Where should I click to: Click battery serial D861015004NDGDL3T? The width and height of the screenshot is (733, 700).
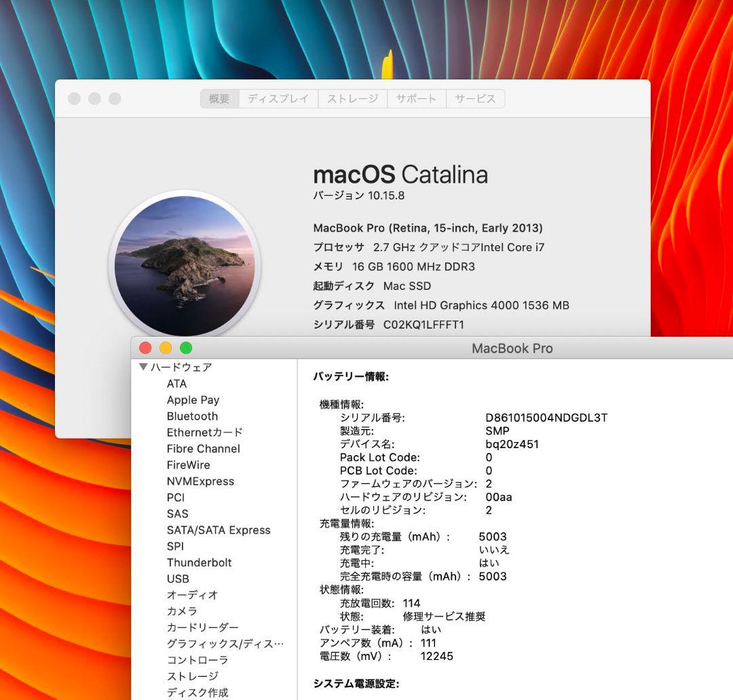click(546, 418)
